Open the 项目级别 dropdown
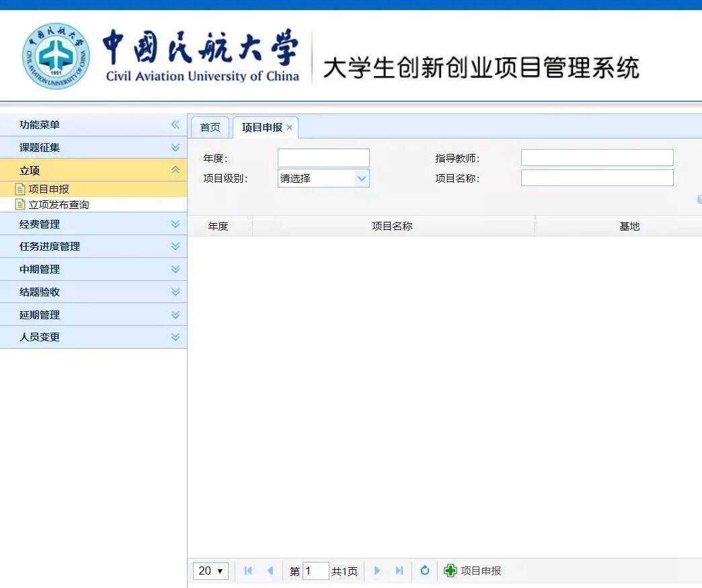 tap(362, 178)
